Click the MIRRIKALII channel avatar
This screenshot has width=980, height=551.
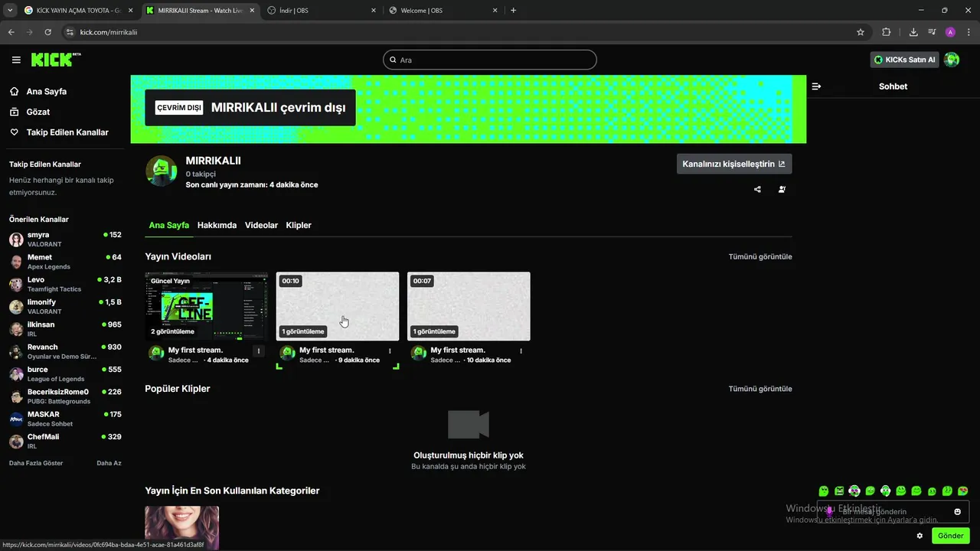click(161, 171)
